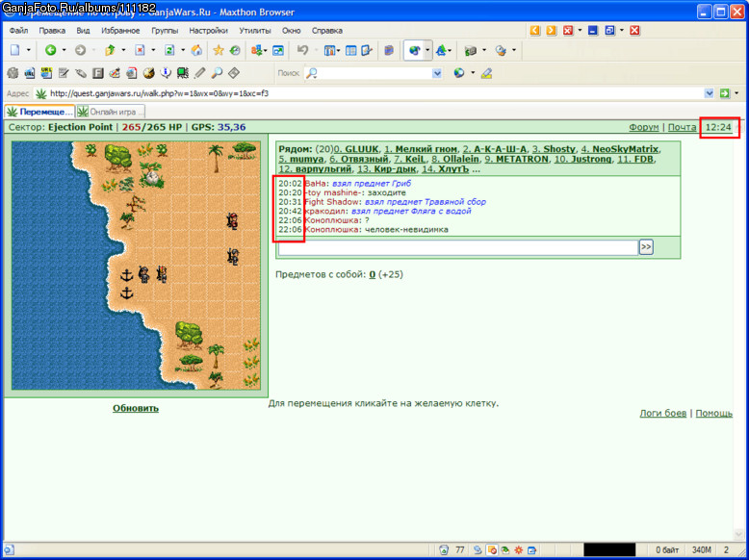This screenshot has width=749, height=560.
Task: Click the F letter icon in plugin toolbar
Action: [97, 73]
